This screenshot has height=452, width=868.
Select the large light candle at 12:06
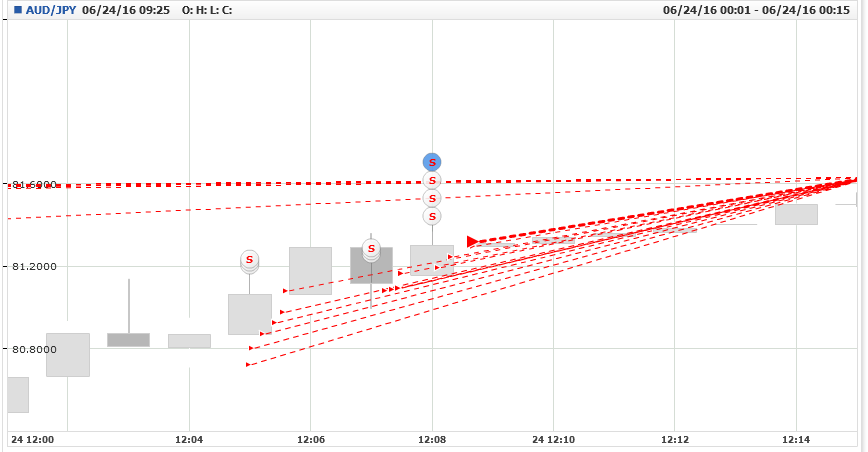(x=311, y=271)
